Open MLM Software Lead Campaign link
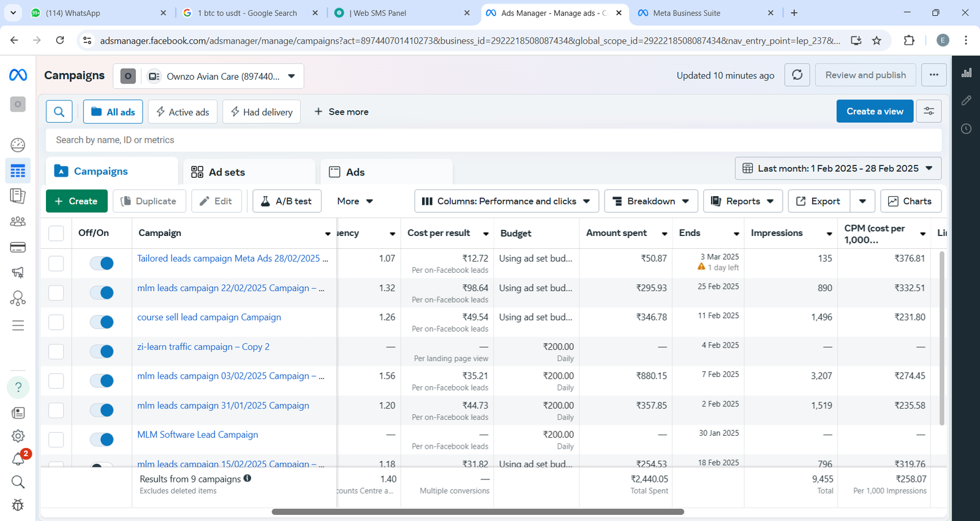This screenshot has width=980, height=521. [x=197, y=435]
